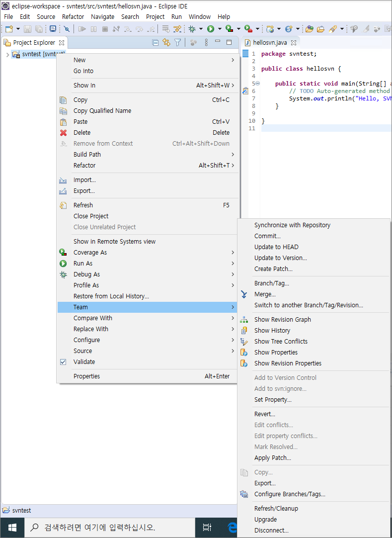Click the Terminate stop toolbar icon
392x538 pixels.
[x=105, y=29]
